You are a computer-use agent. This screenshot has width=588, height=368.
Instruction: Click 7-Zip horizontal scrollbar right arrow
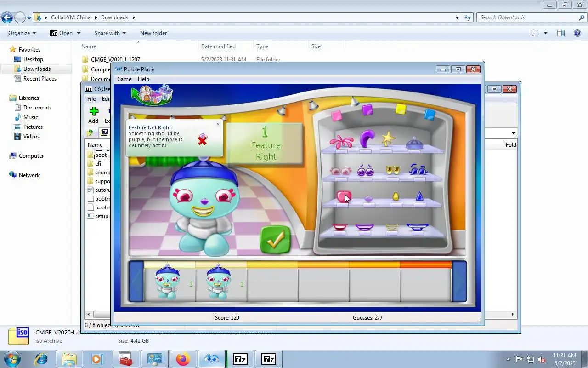point(513,315)
